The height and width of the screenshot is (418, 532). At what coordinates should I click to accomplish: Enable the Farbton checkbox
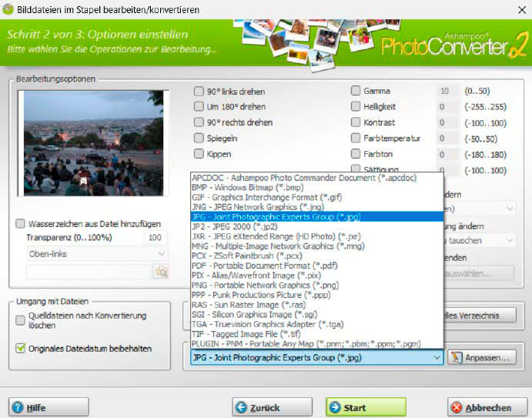tap(355, 154)
